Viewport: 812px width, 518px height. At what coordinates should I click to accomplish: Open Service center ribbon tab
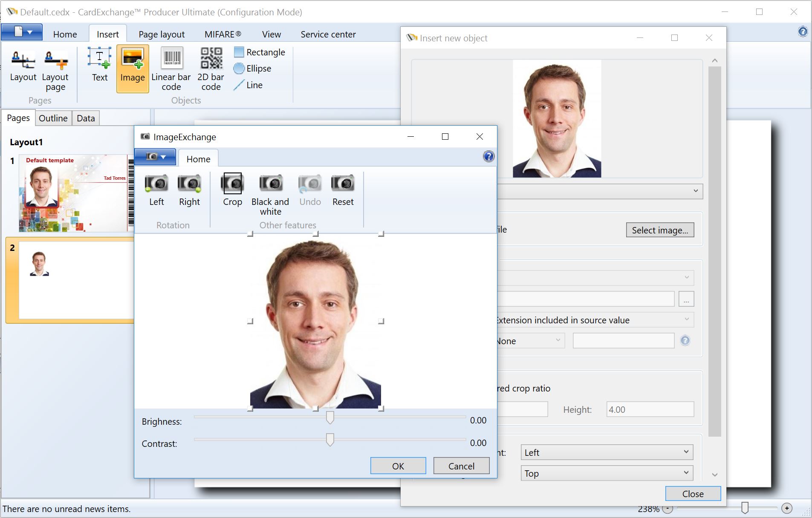[x=328, y=34]
